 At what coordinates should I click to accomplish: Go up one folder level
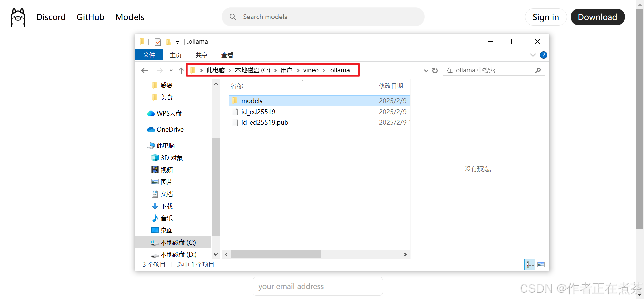click(x=181, y=70)
